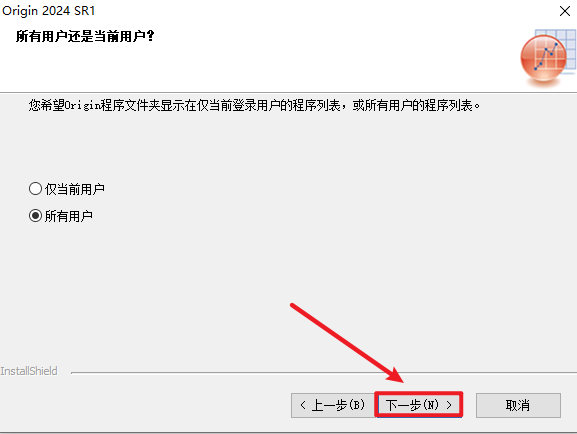Click the left chevron on 上一步 button

point(303,405)
